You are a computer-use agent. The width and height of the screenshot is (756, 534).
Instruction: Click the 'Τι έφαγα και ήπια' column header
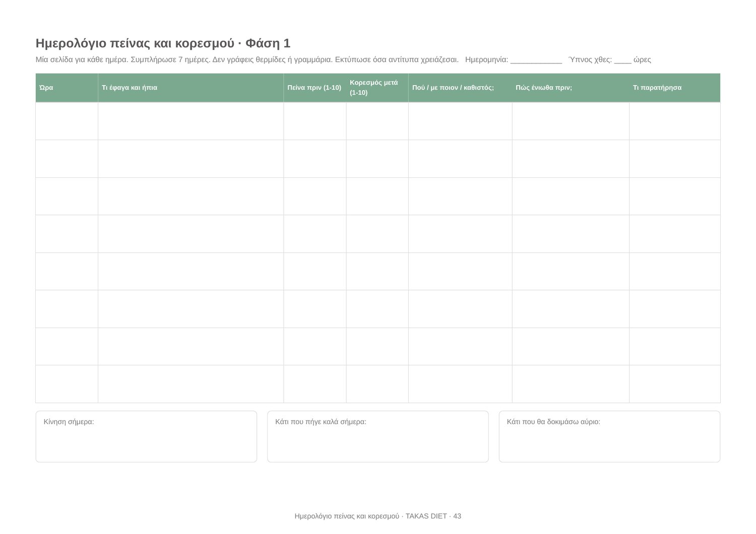pos(191,88)
